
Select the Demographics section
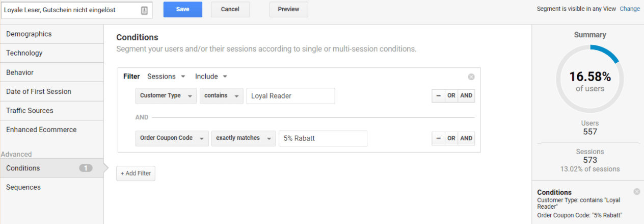(51, 34)
